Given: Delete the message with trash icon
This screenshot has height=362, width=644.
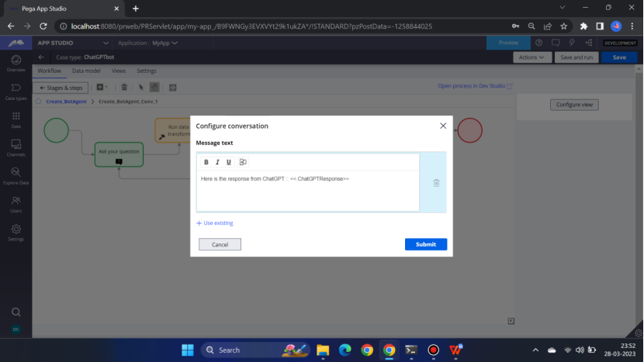Looking at the screenshot, I should point(436,183).
